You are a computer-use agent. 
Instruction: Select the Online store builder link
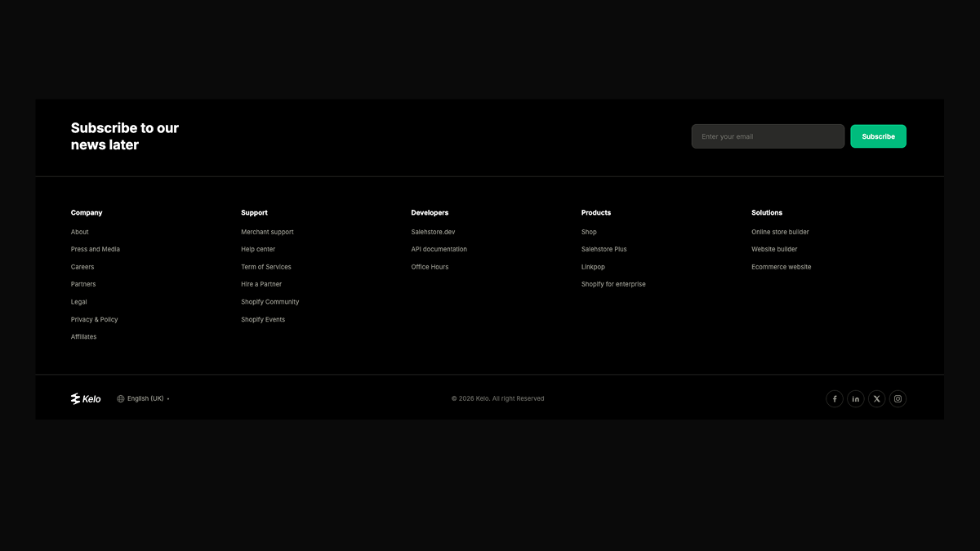[780, 231]
